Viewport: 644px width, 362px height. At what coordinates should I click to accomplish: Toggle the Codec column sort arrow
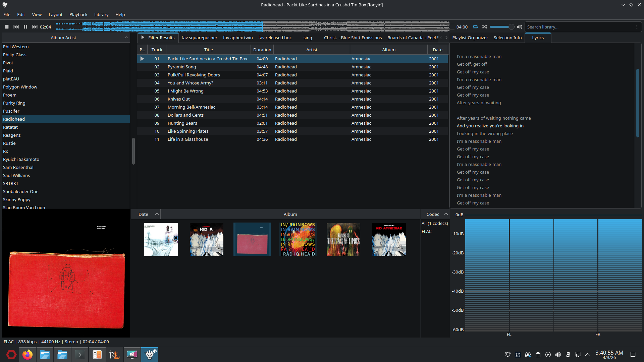coord(446,214)
